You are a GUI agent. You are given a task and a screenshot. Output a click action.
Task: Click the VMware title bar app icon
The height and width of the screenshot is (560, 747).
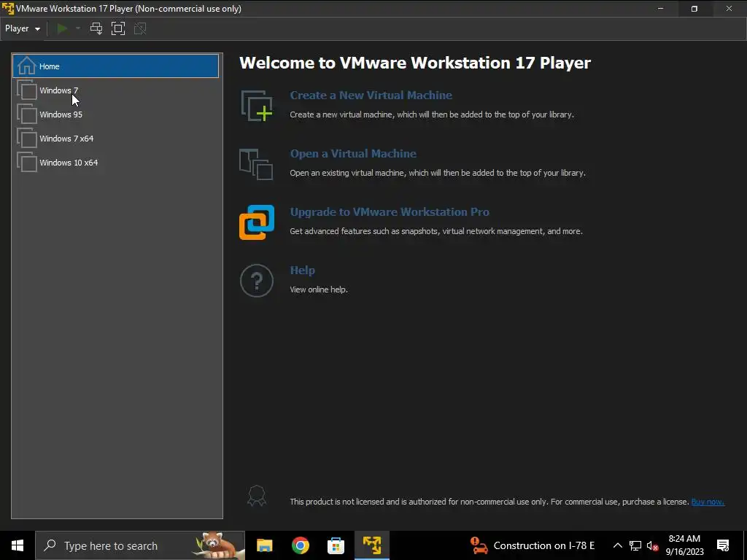[8, 9]
